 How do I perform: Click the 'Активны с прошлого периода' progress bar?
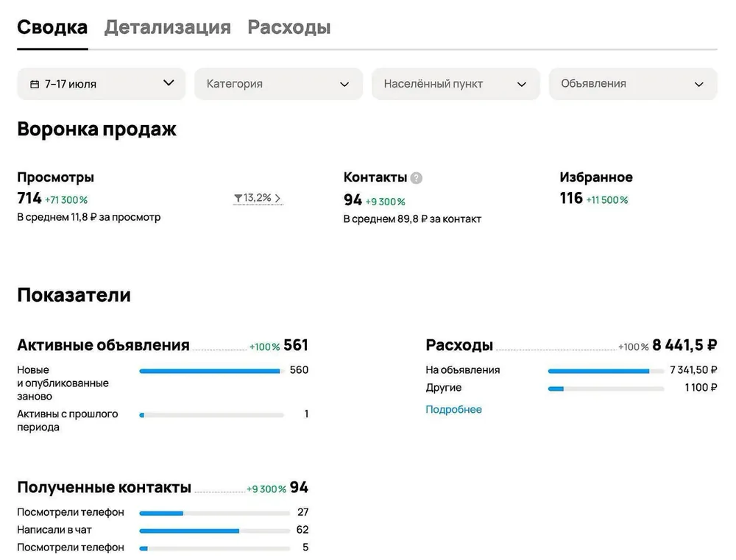pyautogui.click(x=212, y=415)
